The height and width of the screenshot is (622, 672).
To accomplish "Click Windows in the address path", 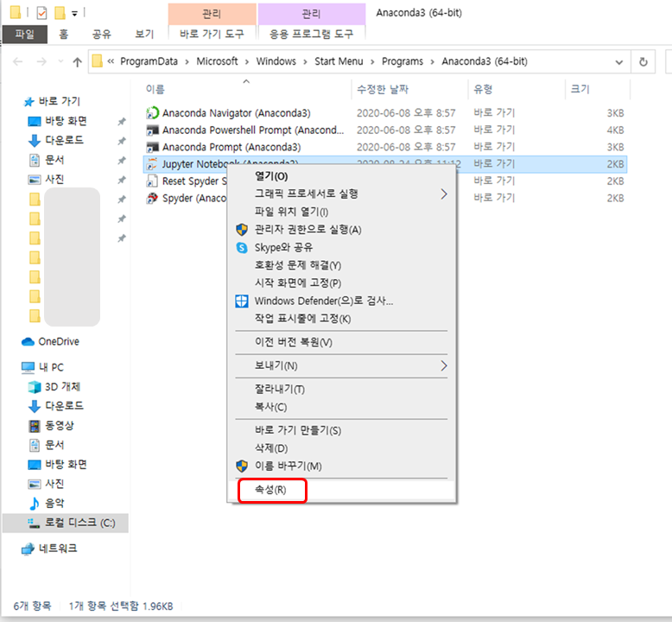I will point(276,61).
